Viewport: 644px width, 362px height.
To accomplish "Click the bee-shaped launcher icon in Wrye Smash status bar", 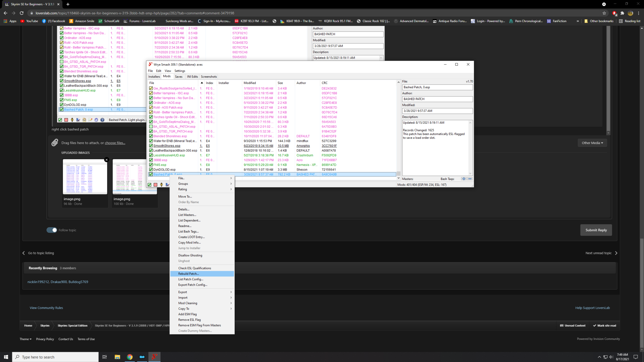I will pos(161,185).
